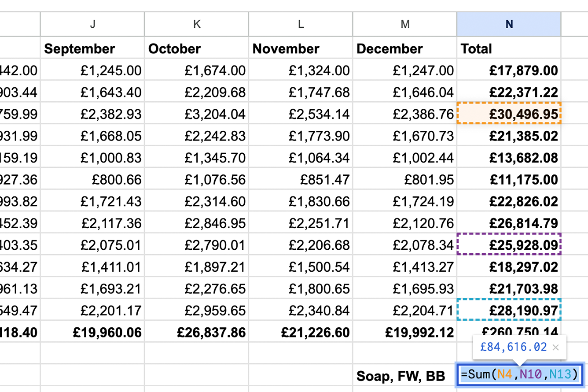This screenshot has width=588, height=392.
Task: Click the October header cell
Action: coord(196,48)
